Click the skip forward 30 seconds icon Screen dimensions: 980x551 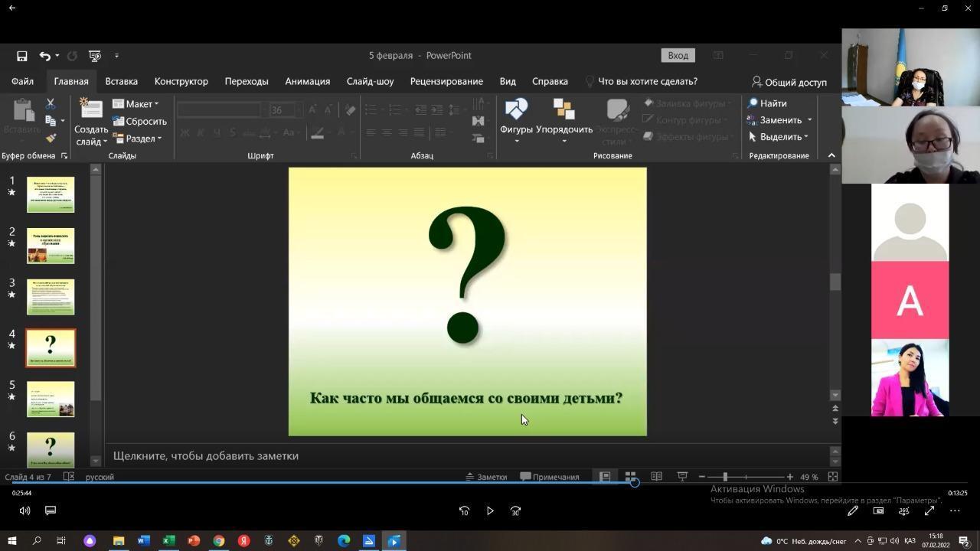coord(515,510)
